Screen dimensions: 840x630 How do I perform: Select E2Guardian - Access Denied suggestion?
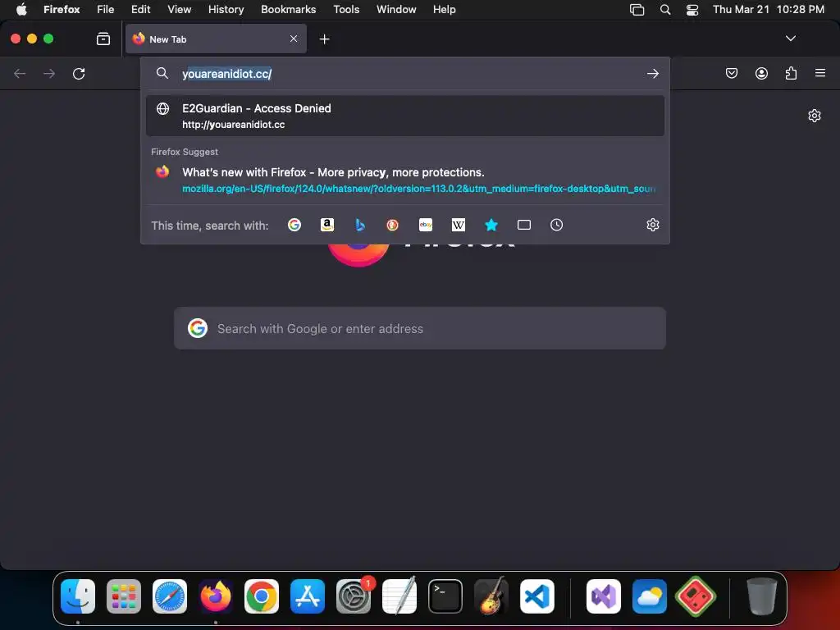tap(405, 116)
